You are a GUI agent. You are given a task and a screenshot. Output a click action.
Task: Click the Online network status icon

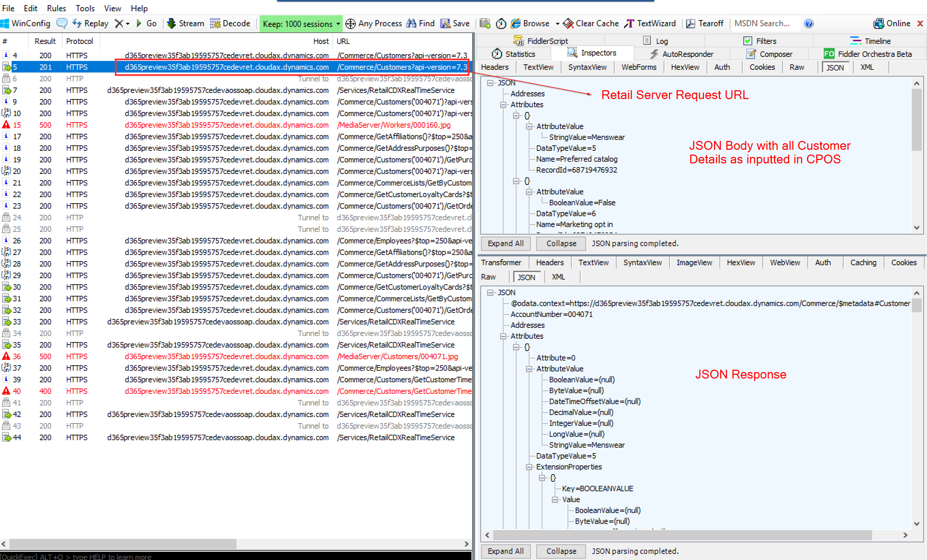click(x=879, y=23)
